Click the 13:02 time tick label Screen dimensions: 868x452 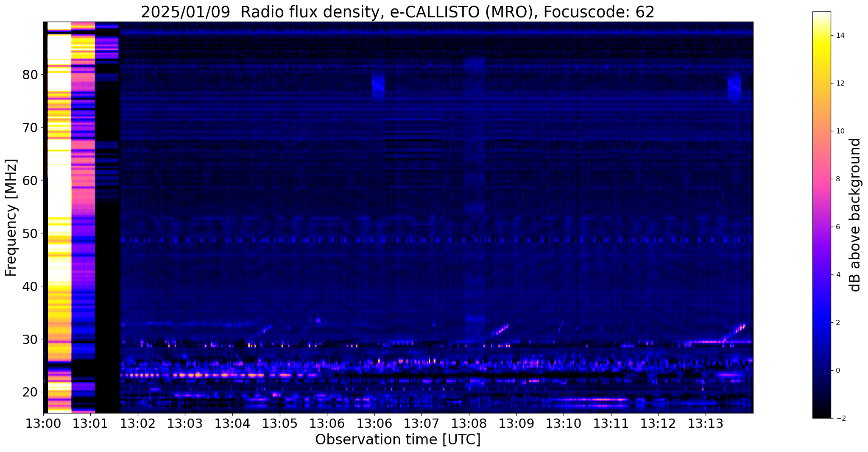coord(137,424)
